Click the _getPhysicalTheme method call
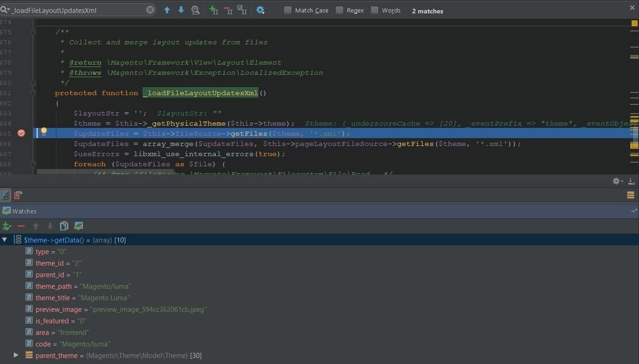Screen dimensions: 639x364 point(187,123)
